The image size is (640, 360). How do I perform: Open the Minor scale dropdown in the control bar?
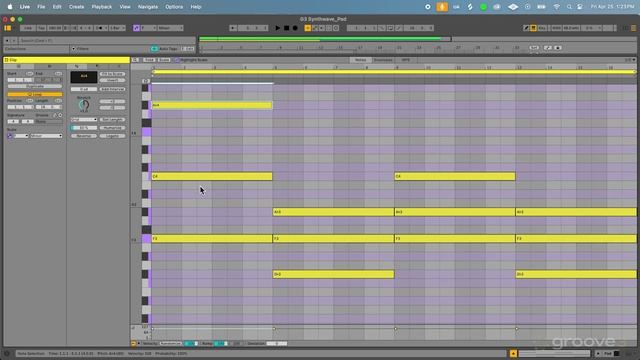(170, 28)
